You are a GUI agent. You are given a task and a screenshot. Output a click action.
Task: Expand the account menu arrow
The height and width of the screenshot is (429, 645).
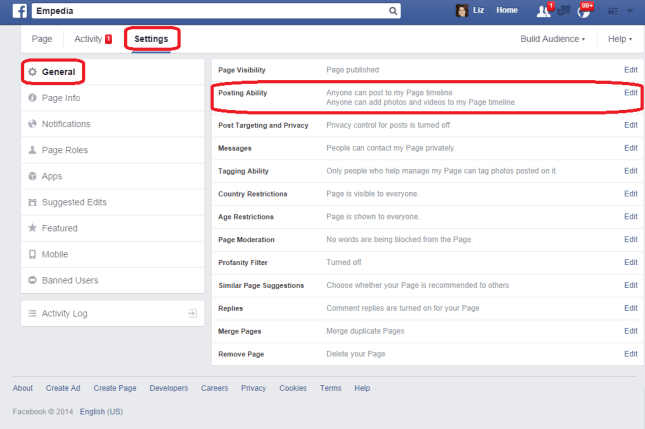630,11
